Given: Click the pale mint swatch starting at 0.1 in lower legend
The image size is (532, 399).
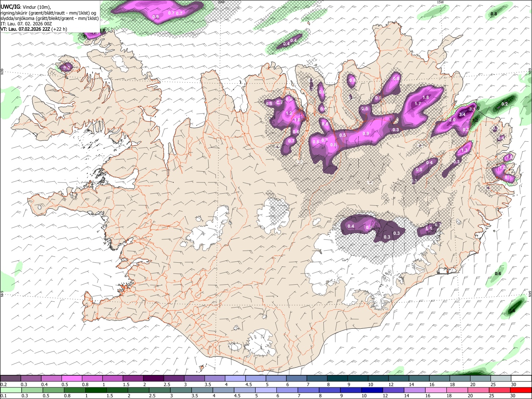Looking at the screenshot, I should point(10,390).
